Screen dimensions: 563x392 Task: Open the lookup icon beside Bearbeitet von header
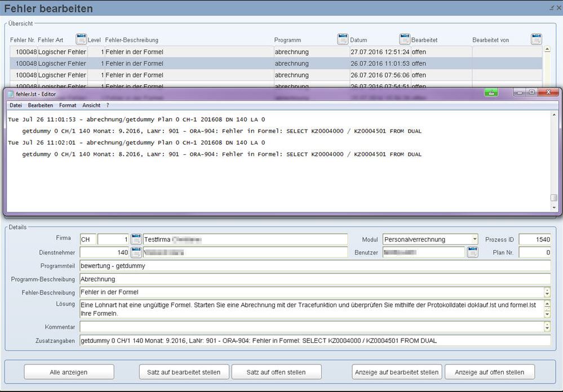pyautogui.click(x=537, y=39)
